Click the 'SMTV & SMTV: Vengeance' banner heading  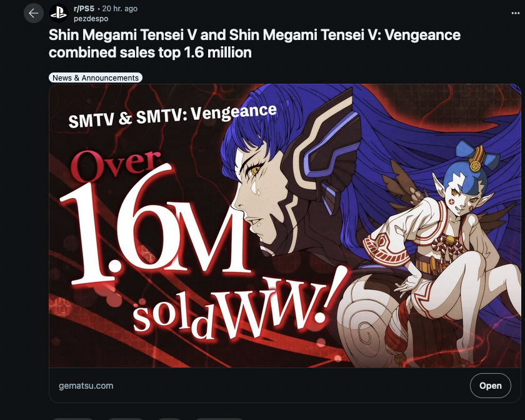click(x=172, y=116)
